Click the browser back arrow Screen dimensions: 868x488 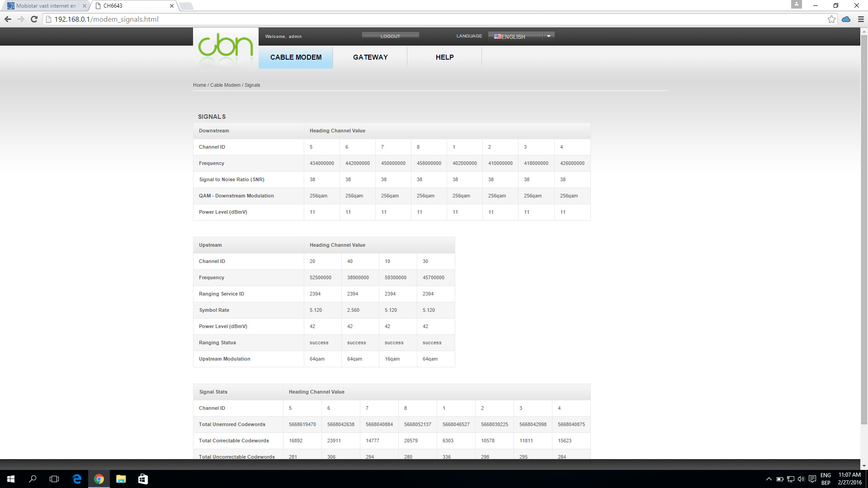(x=8, y=19)
